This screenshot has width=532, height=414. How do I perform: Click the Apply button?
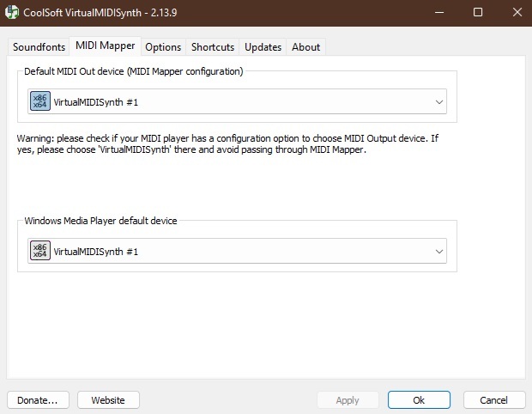click(x=348, y=400)
